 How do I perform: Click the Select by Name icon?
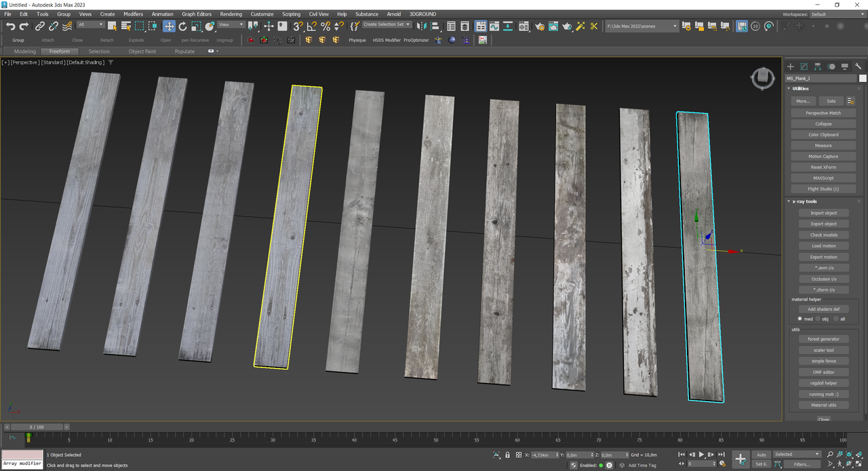(125, 26)
